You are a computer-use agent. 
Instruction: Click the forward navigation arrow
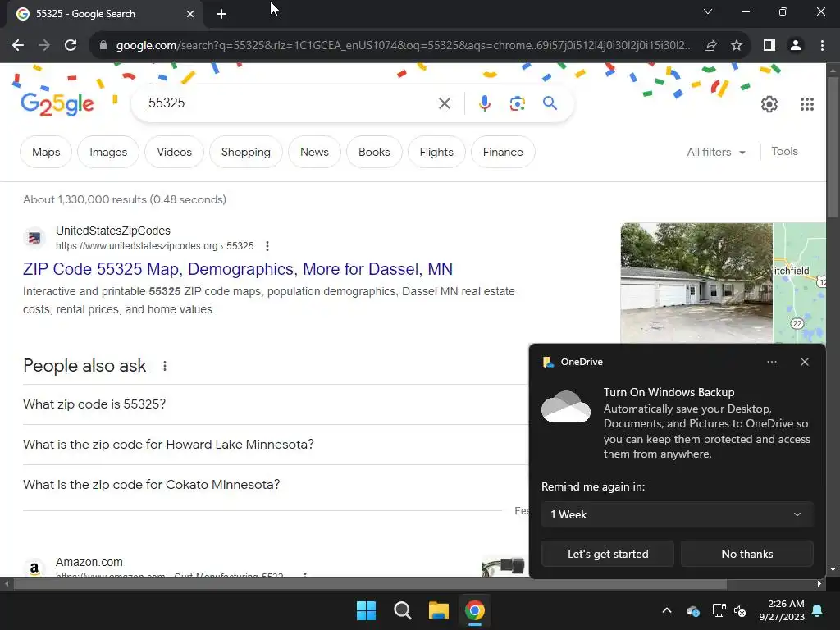[x=44, y=46]
